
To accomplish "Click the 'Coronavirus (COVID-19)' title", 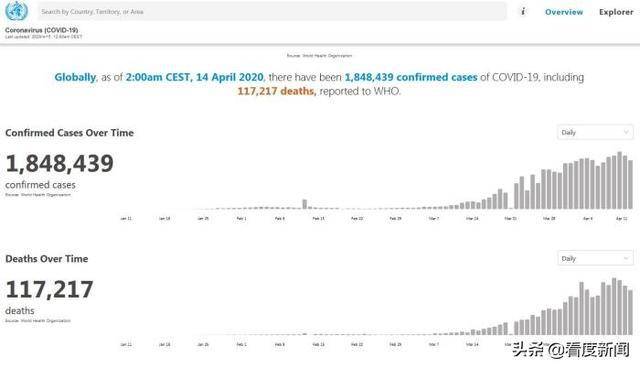I will coord(41,30).
